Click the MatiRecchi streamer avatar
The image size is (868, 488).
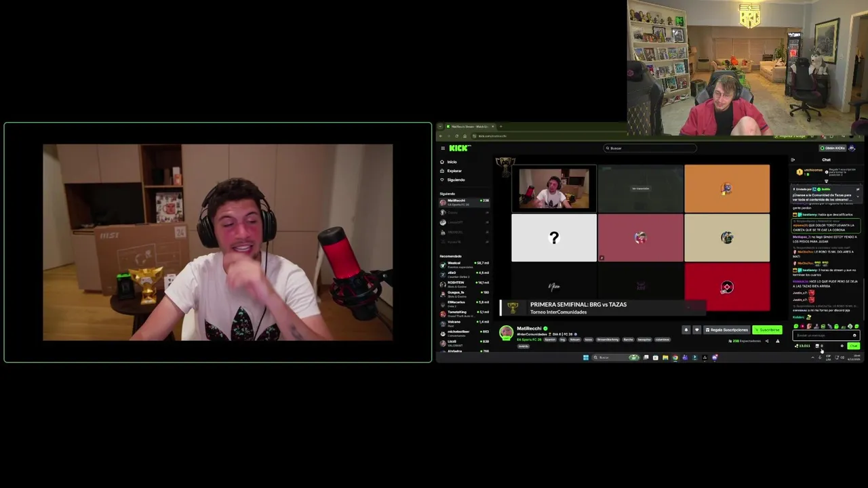[x=506, y=332]
